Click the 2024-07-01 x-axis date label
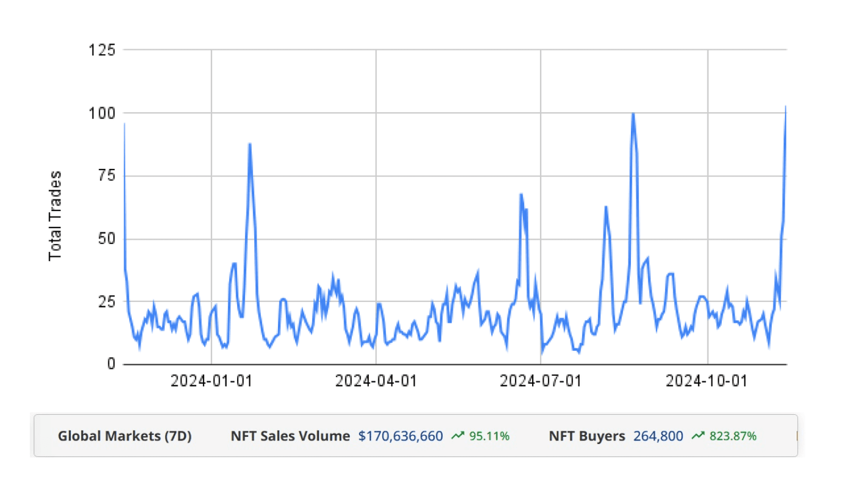This screenshot has height=488, width=868. coord(540,381)
